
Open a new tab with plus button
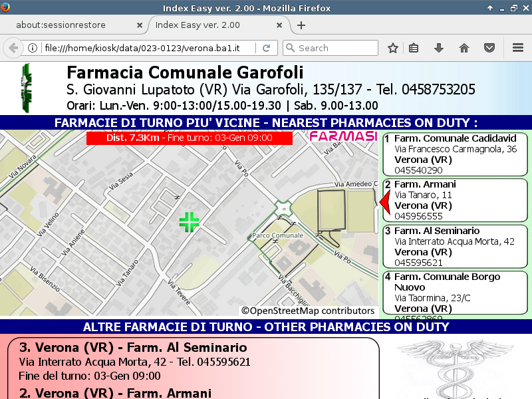coord(301,25)
